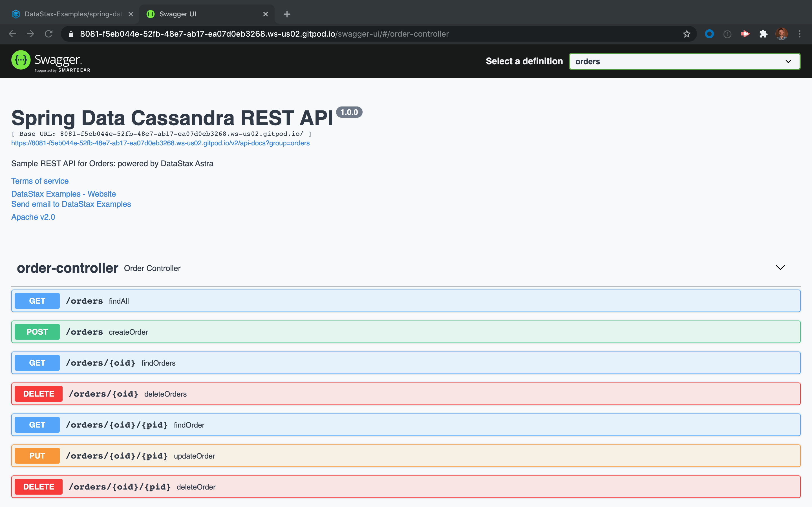Viewport: 812px width, 507px height.
Task: Reload the page using the refresh icon
Action: coord(49,34)
